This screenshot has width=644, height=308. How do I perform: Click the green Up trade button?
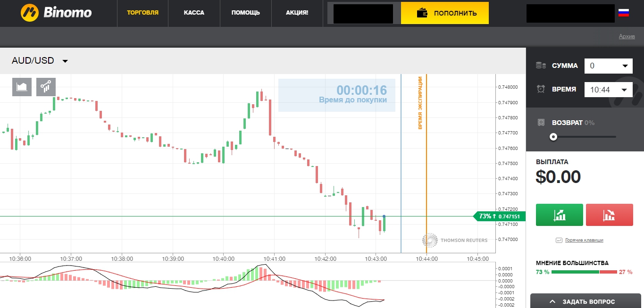(560, 215)
